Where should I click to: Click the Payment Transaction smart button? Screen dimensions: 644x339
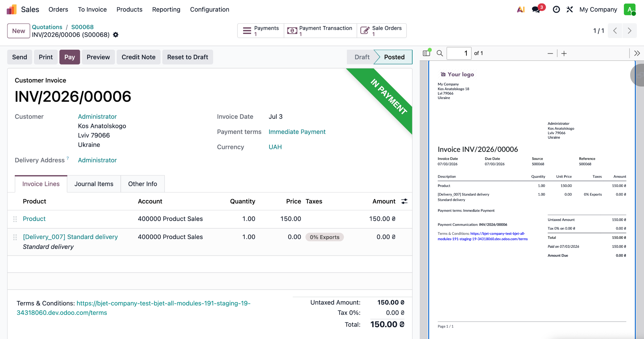[320, 31]
